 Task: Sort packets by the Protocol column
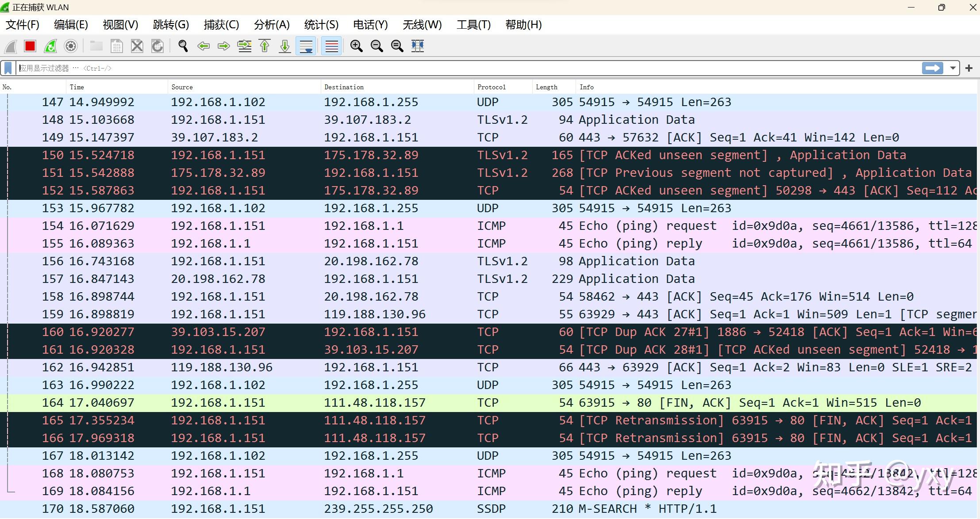pos(492,87)
